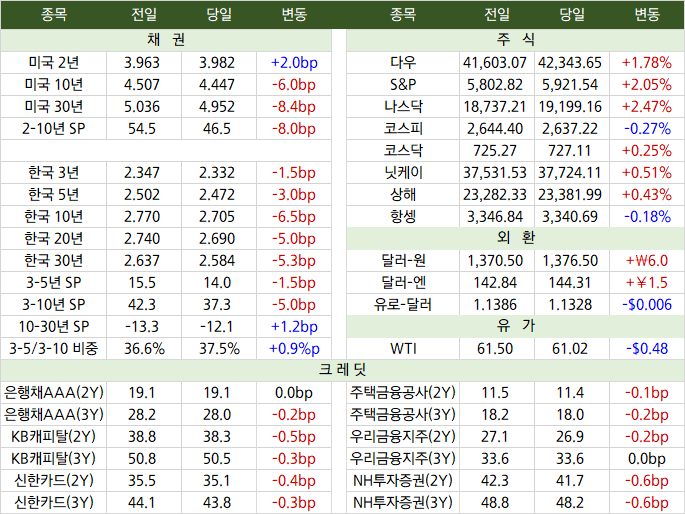Select 신한카드(2Y) row label

click(53, 481)
